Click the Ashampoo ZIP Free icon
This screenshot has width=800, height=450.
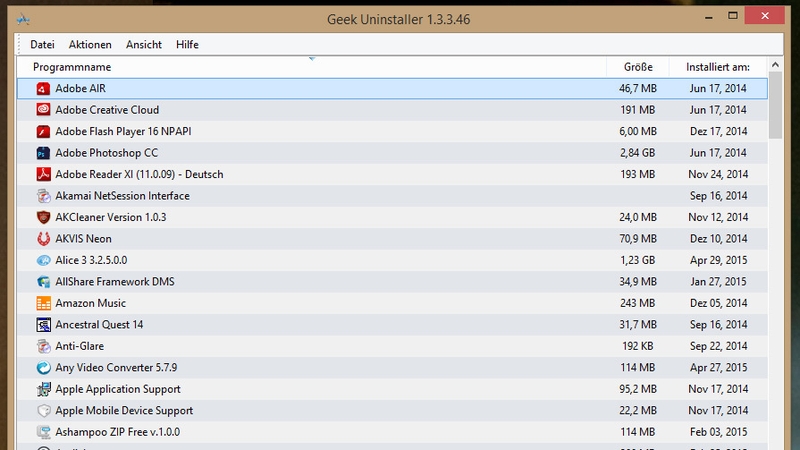click(x=43, y=432)
